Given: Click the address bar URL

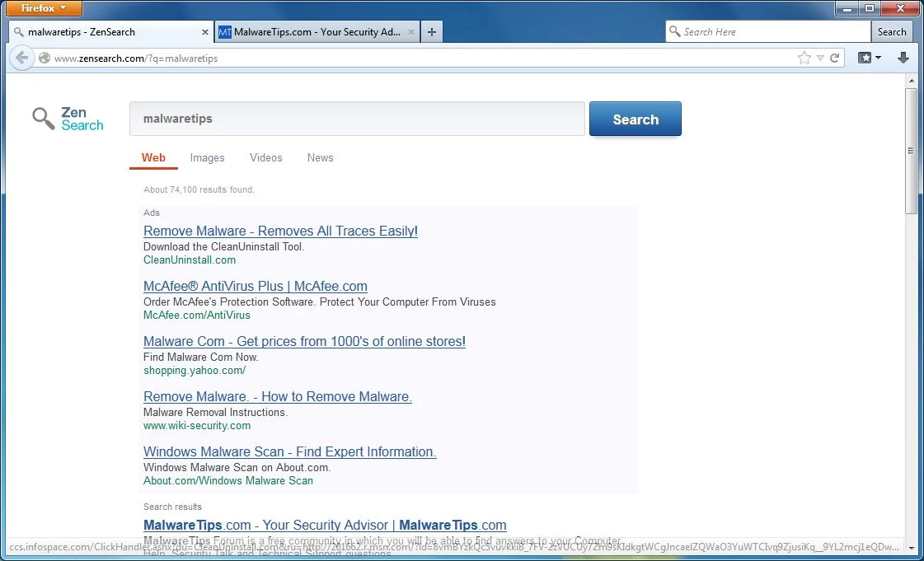Looking at the screenshot, I should (x=136, y=58).
